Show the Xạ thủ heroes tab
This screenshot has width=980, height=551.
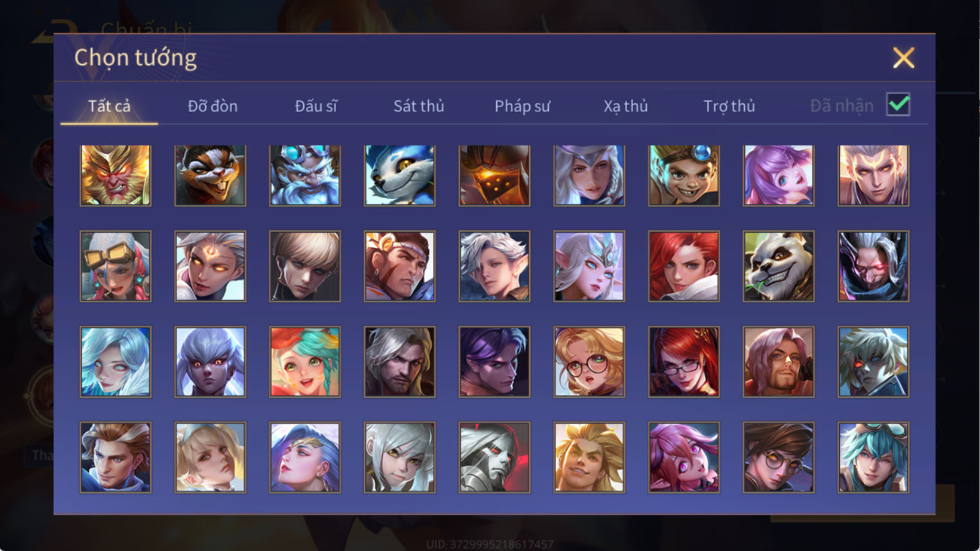click(x=625, y=106)
